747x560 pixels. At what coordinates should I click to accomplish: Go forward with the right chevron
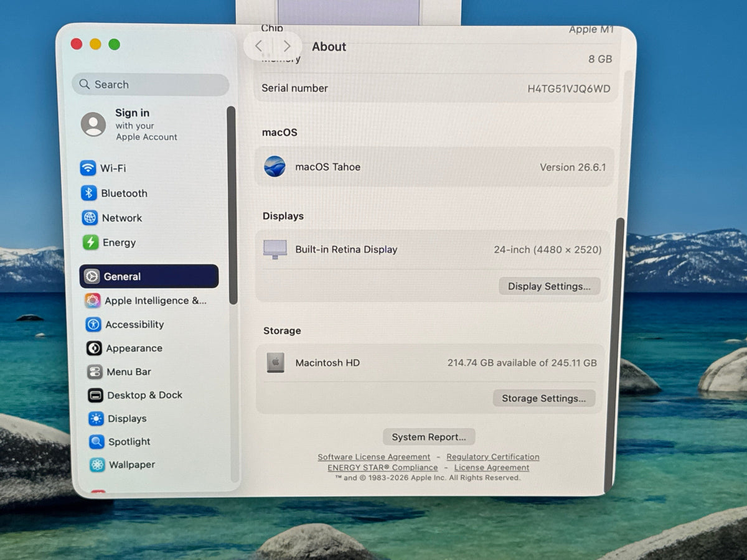pos(287,46)
